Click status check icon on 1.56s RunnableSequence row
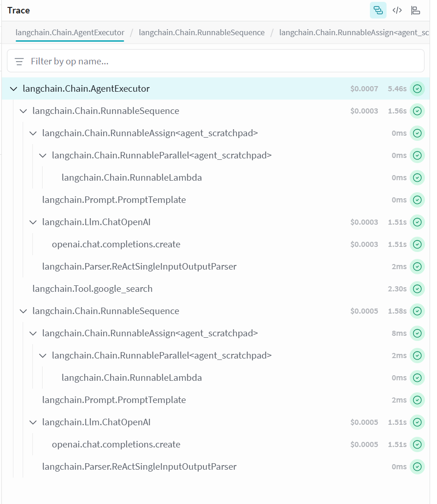 [x=417, y=111]
